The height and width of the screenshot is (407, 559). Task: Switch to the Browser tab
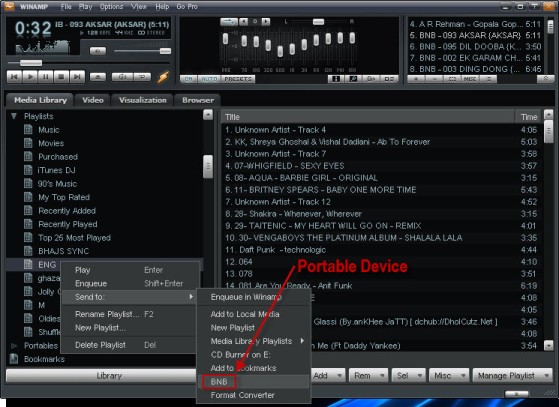(198, 100)
